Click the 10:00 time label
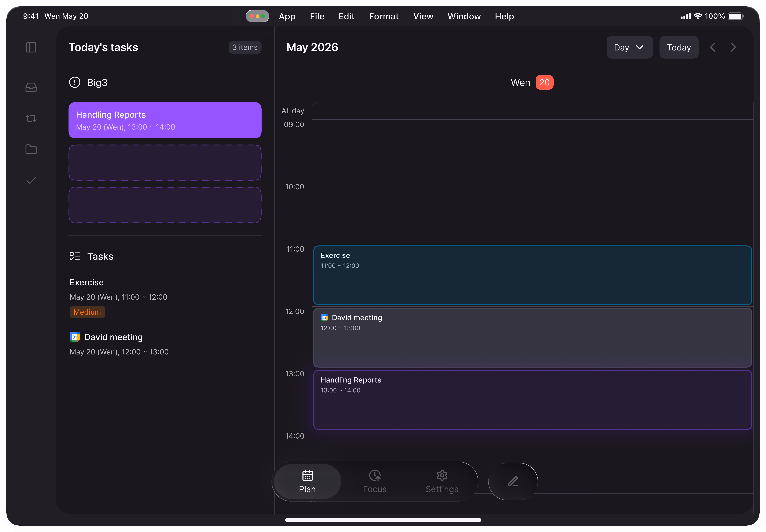Screen dimensions: 766x532 (x=294, y=187)
